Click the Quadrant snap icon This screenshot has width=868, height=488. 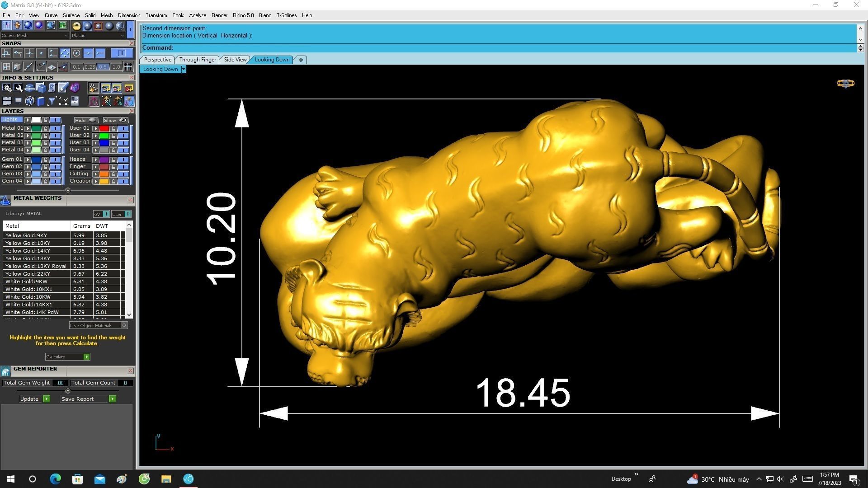coord(65,53)
